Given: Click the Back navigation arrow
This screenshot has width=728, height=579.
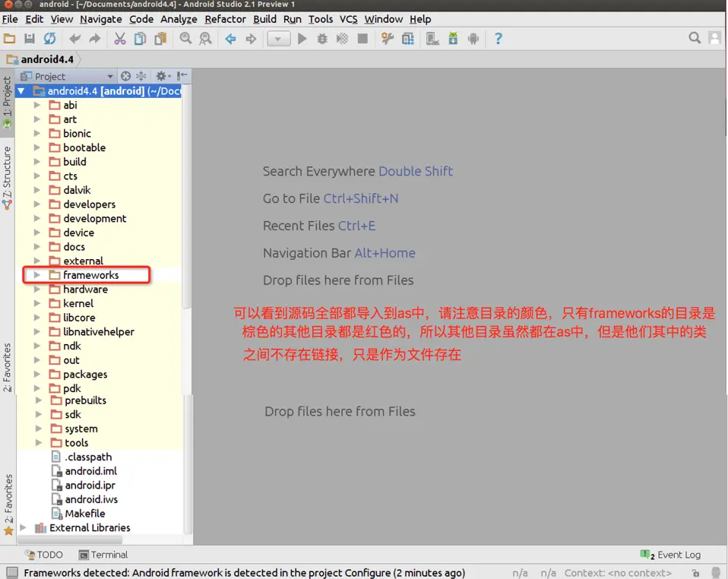Looking at the screenshot, I should click(x=231, y=39).
